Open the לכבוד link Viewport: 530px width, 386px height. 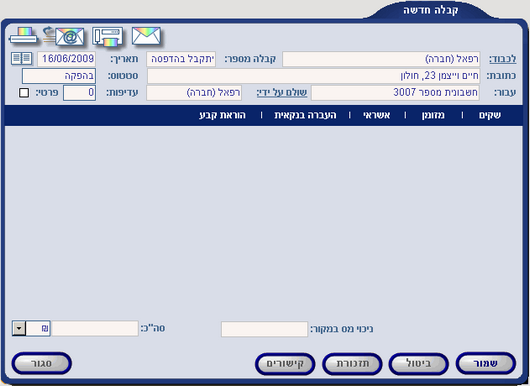click(x=503, y=59)
